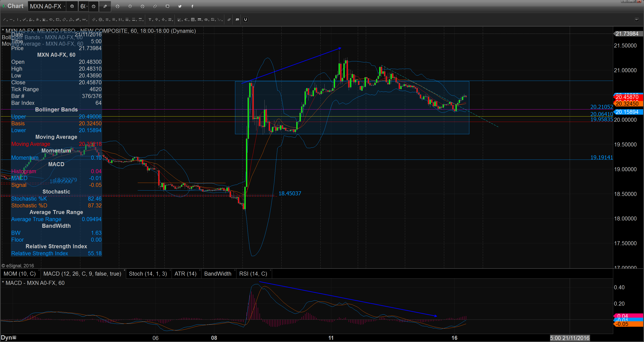
Task: Expand the triangle tool dropdown arrow
Action: [73, 21]
